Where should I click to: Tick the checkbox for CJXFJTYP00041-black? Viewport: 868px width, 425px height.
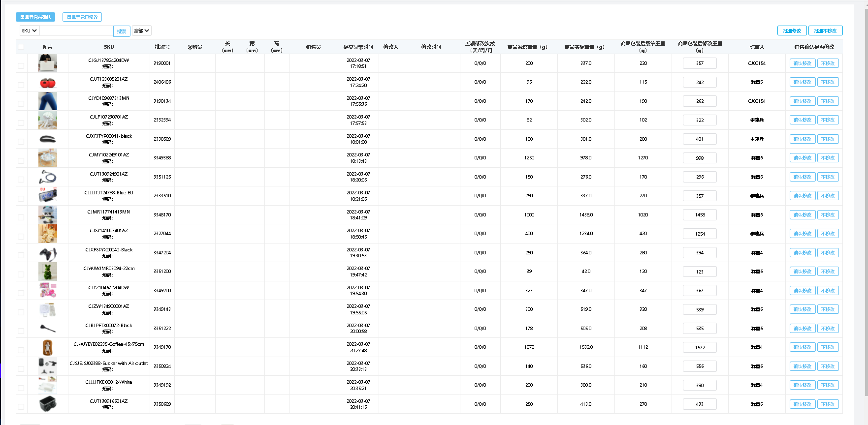tap(21, 142)
